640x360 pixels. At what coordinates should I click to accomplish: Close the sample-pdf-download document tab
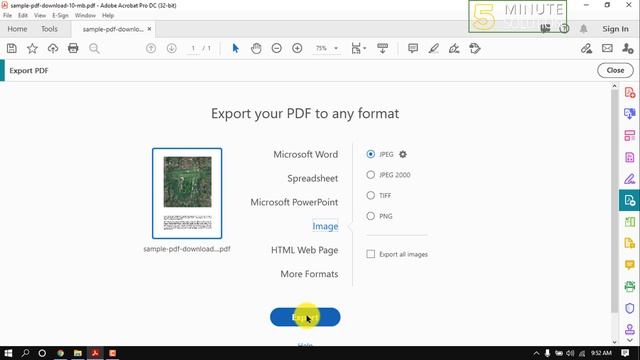point(149,29)
